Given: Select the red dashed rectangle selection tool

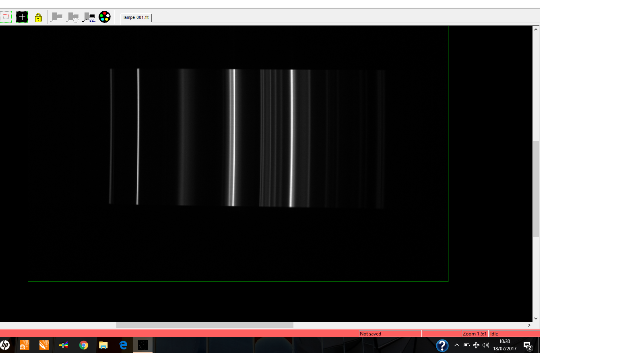Looking at the screenshot, I should pyautogui.click(x=6, y=17).
